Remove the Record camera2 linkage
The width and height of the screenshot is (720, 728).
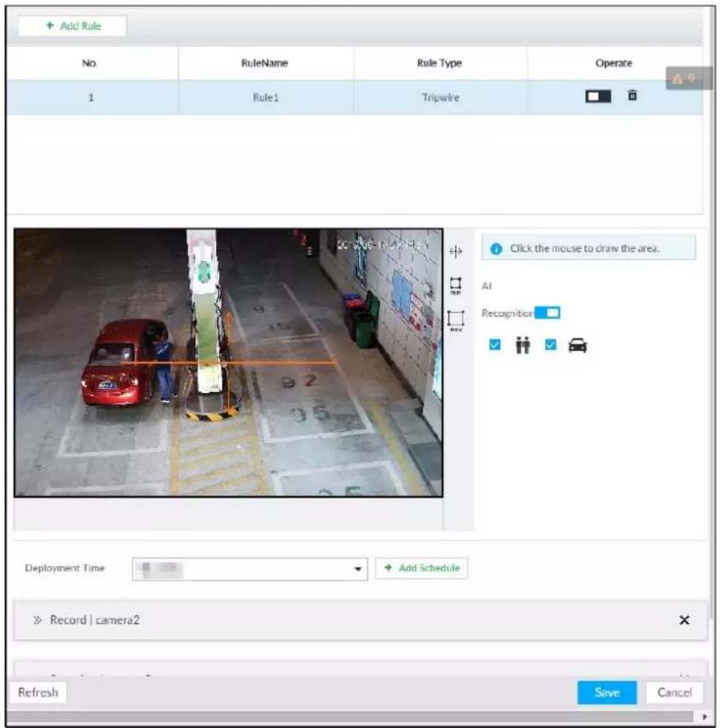pyautogui.click(x=684, y=620)
